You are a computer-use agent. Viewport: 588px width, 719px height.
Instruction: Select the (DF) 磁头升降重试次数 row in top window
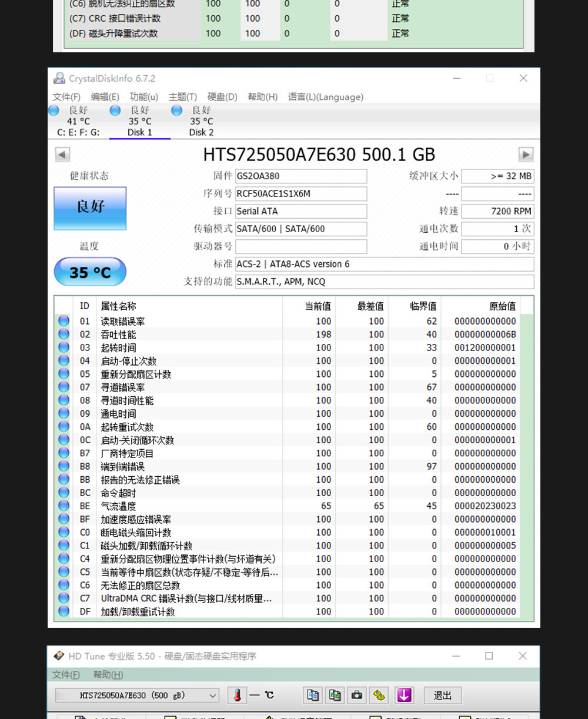click(x=293, y=34)
